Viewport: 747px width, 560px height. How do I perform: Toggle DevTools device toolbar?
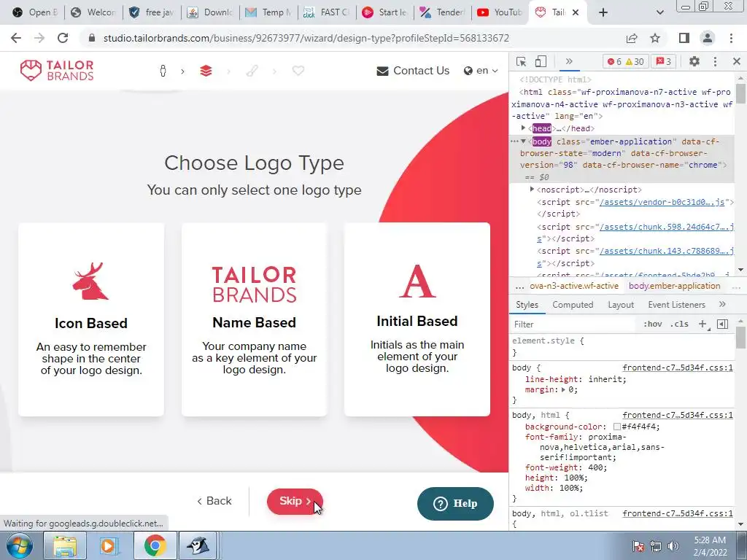coord(541,61)
